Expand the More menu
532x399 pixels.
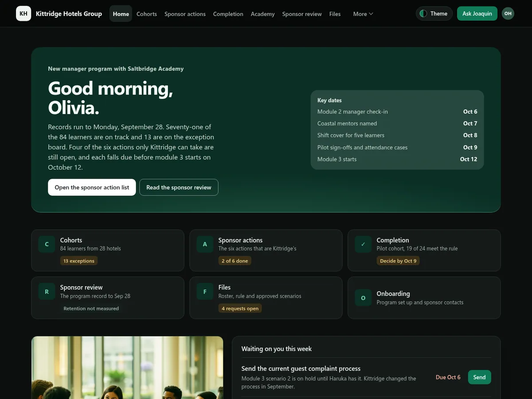[x=363, y=14]
